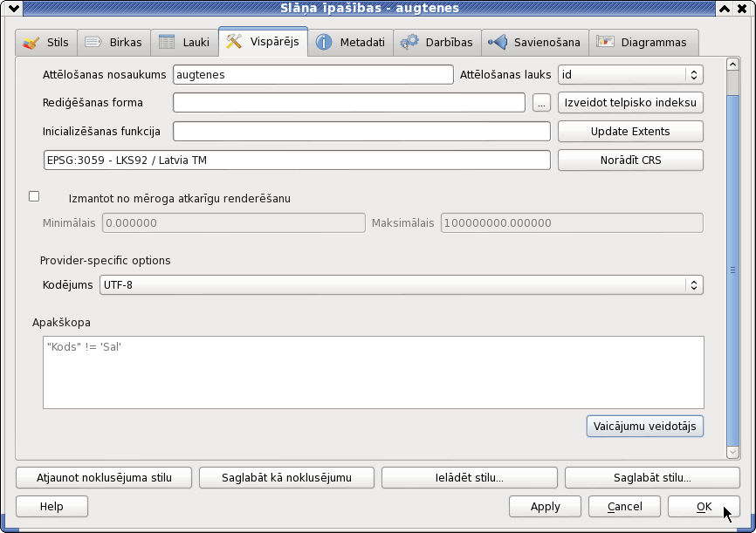The width and height of the screenshot is (756, 533).
Task: Click Atjaunot noklusējuma stilu button
Action: (104, 477)
